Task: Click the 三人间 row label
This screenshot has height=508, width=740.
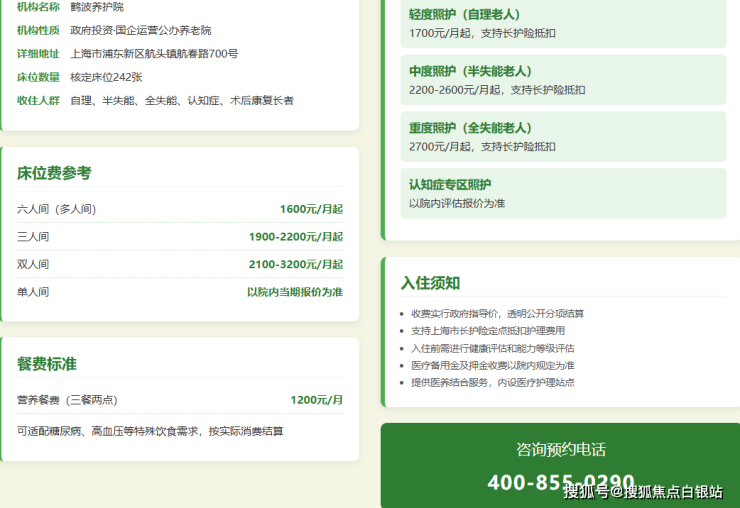Action: 33,237
